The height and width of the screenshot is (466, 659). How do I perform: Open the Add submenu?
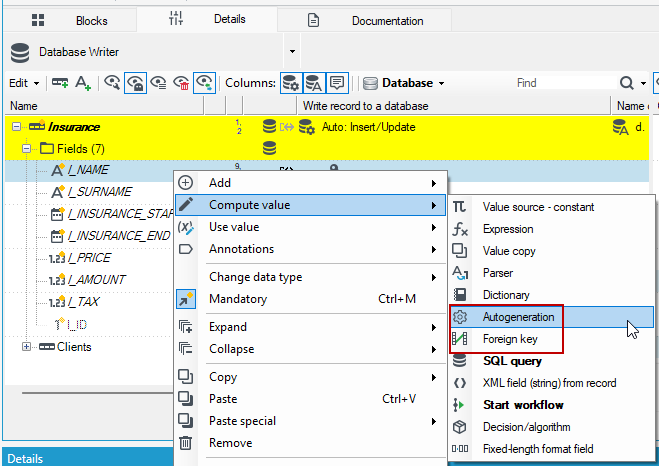[x=310, y=183]
